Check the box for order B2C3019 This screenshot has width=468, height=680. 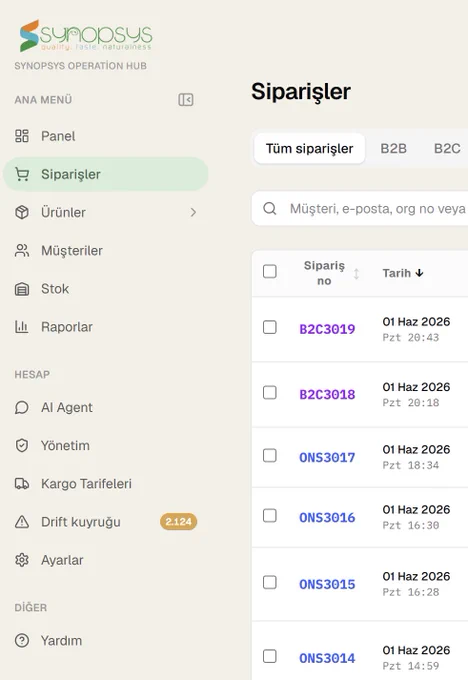coord(270,327)
